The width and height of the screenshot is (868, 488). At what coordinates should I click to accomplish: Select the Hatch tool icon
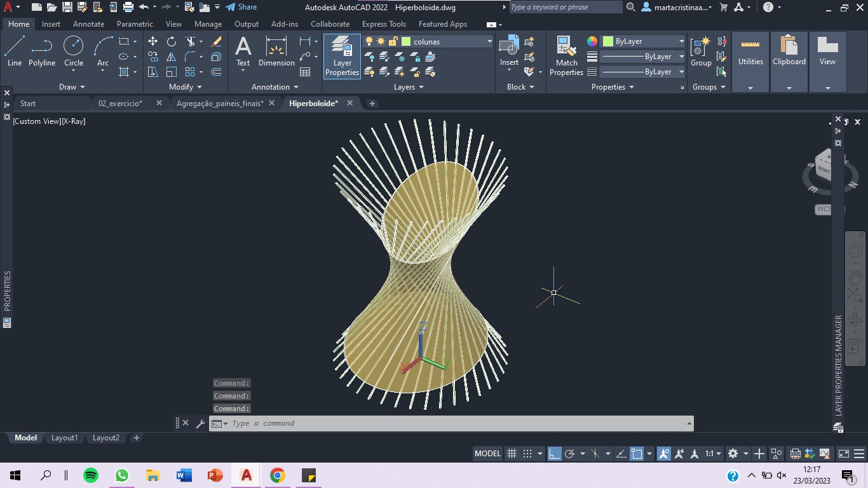point(125,72)
